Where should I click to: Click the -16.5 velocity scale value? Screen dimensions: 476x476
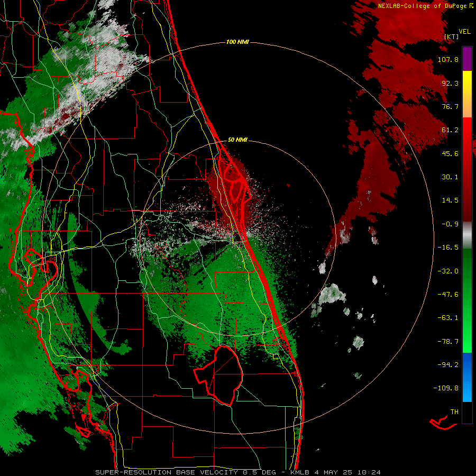pyautogui.click(x=448, y=248)
